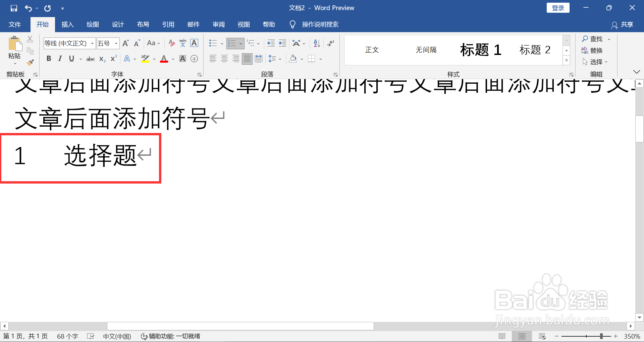Toggle Italic formatting
Screen dimensions: 644x342
pos(60,59)
